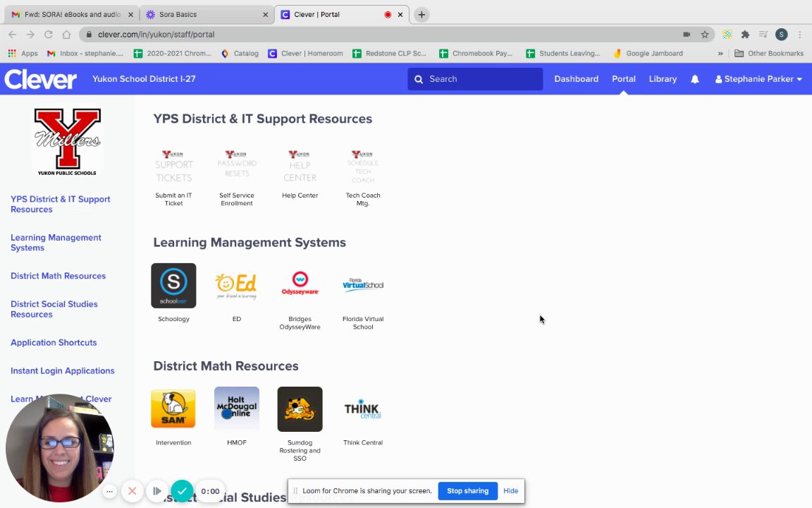Open Redstone CLP Sc... bookmark
The height and width of the screenshot is (508, 812).
[x=389, y=54]
